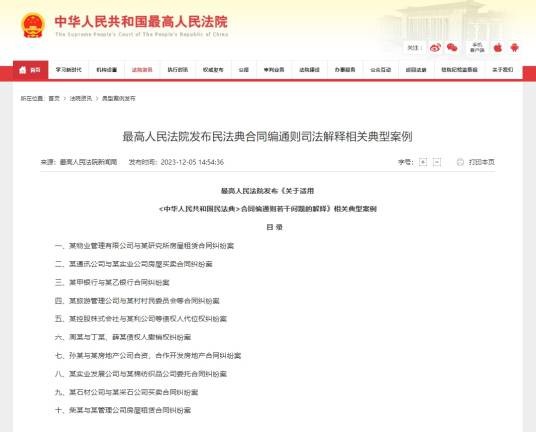The image size is (536, 432).
Task: Open the Android mobile client icon
Action: click(x=514, y=48)
